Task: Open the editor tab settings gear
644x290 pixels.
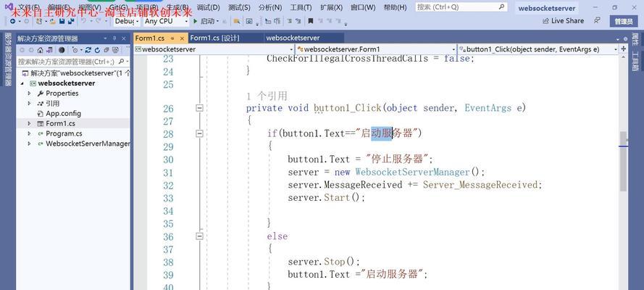Action: coord(625,38)
